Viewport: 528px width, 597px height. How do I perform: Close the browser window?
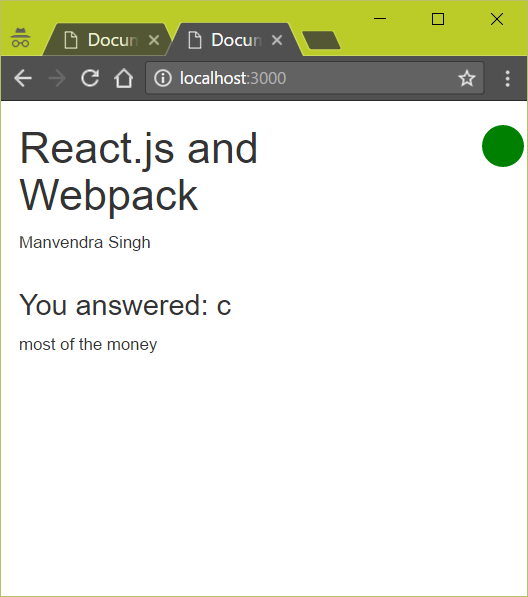pos(497,19)
